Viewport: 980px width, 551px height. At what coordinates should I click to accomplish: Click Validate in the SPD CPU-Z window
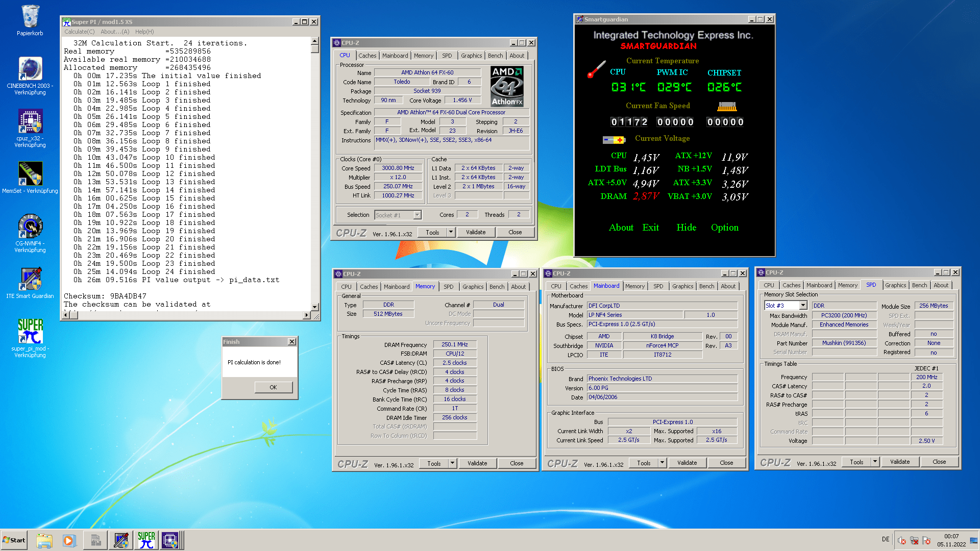click(900, 462)
